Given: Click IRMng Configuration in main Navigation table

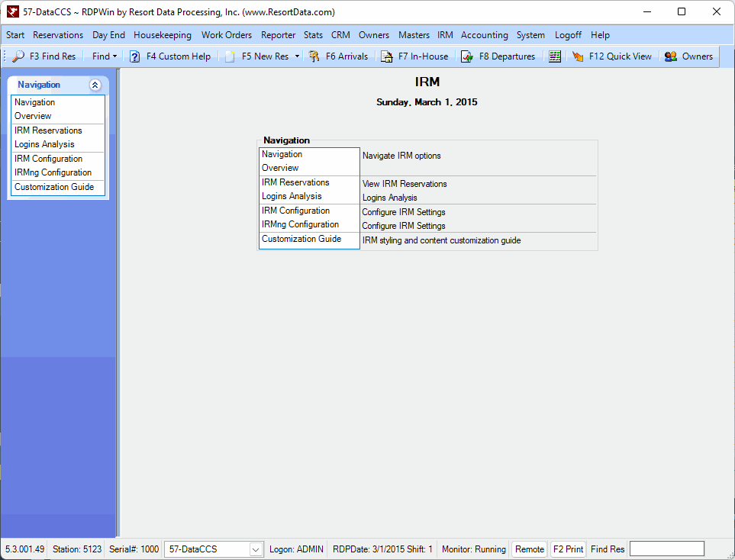Looking at the screenshot, I should click(x=301, y=224).
